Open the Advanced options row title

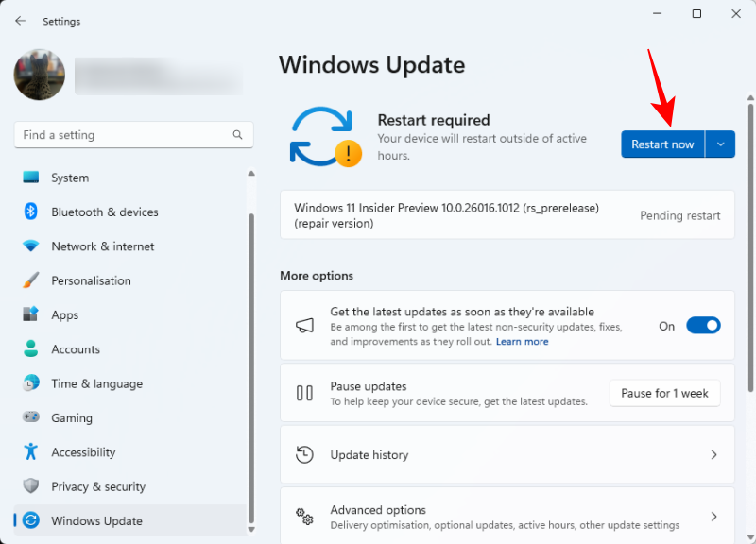(x=378, y=510)
